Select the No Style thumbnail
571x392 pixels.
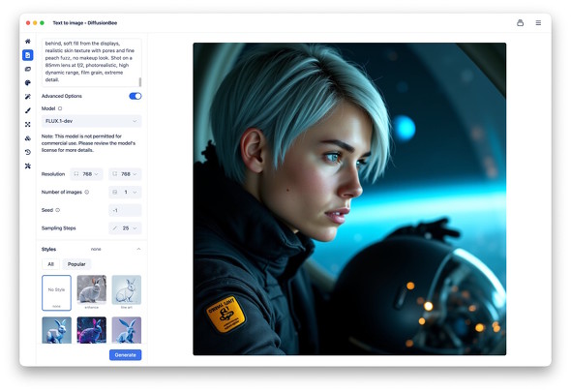pyautogui.click(x=56, y=292)
